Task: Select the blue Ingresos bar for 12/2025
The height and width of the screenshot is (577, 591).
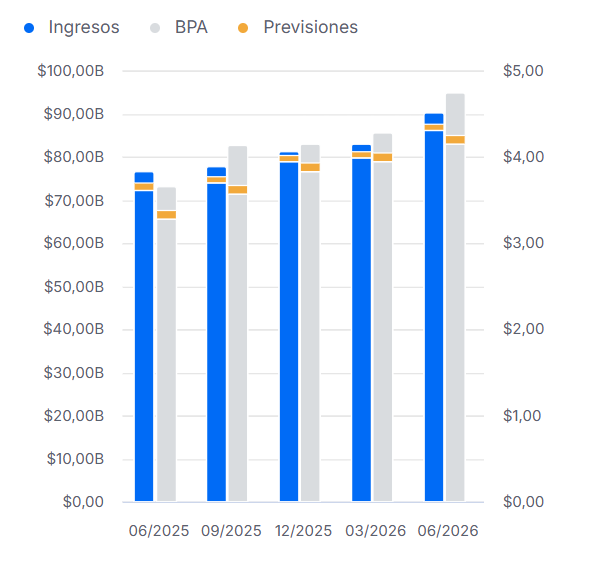Action: [x=289, y=327]
